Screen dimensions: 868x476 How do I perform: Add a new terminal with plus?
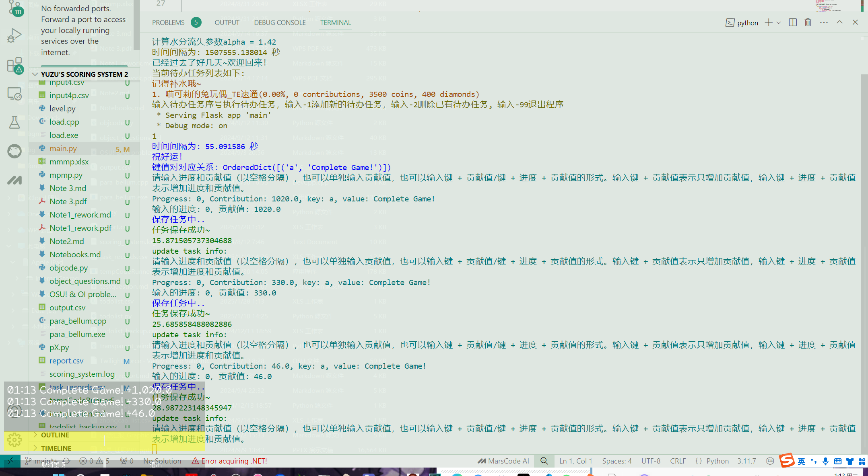769,23
